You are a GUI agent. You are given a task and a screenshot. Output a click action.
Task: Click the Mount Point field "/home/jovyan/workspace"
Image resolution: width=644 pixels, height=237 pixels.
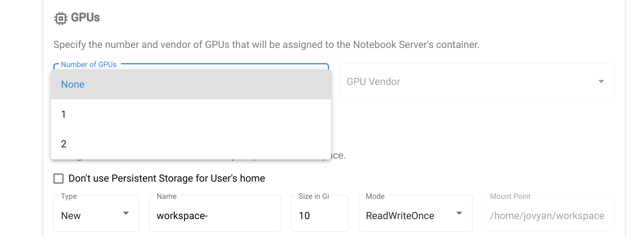pyautogui.click(x=548, y=215)
